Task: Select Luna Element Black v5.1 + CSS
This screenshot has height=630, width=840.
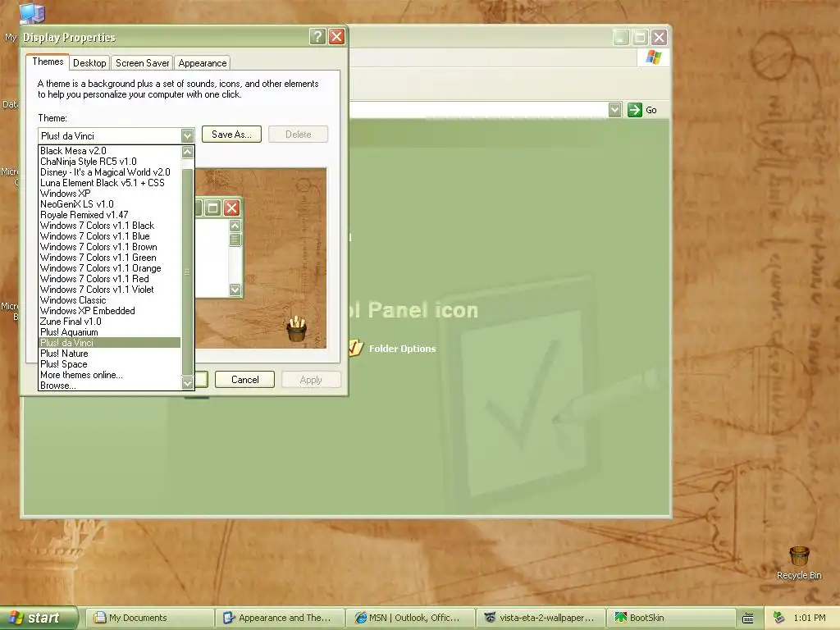Action: [110, 183]
